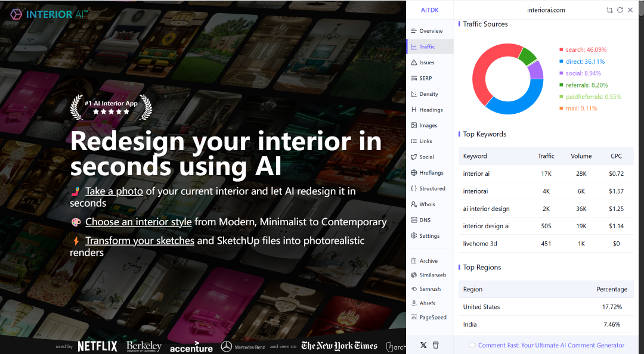The image size is (644, 354).
Task: Close the AITDK panel with X icon
Action: click(x=630, y=10)
